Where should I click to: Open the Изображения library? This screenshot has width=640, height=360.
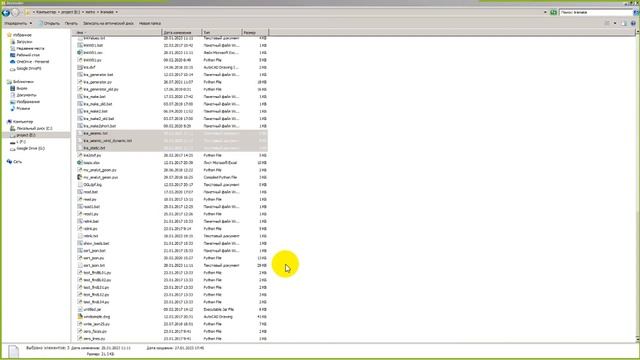coord(28,102)
